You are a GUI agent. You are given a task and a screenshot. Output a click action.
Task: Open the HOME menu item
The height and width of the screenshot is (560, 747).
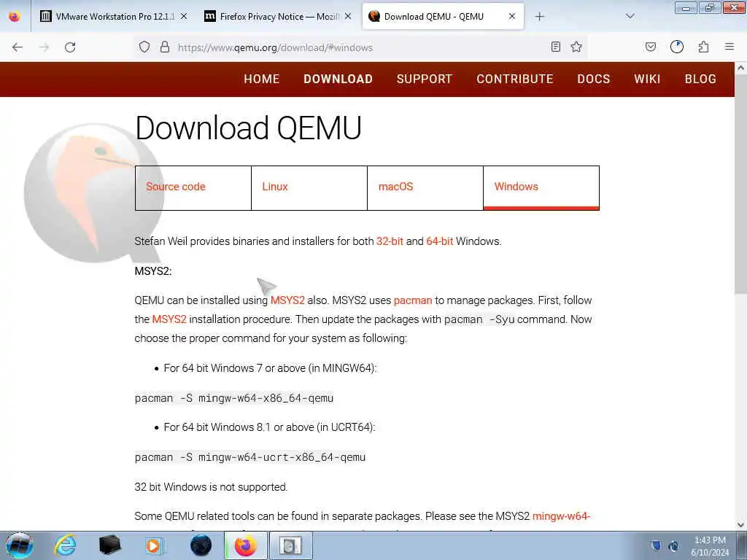click(x=262, y=79)
